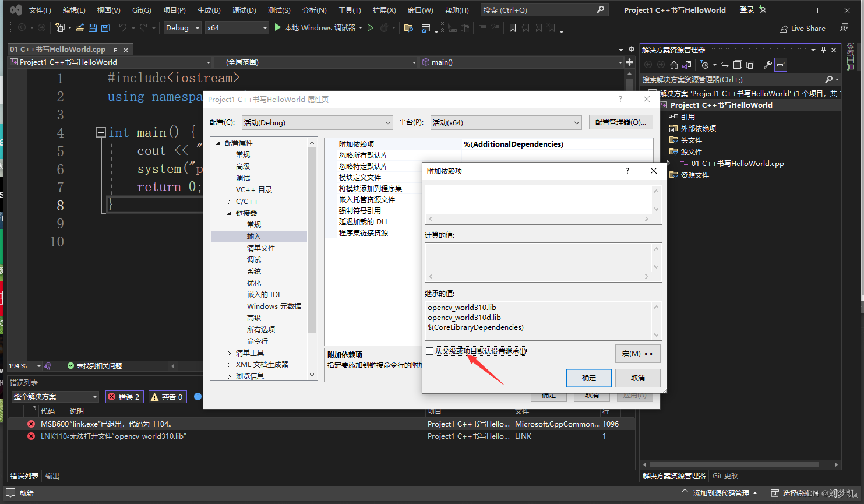Open the 194 % zoom level dropdown
The height and width of the screenshot is (504, 864).
pos(25,366)
